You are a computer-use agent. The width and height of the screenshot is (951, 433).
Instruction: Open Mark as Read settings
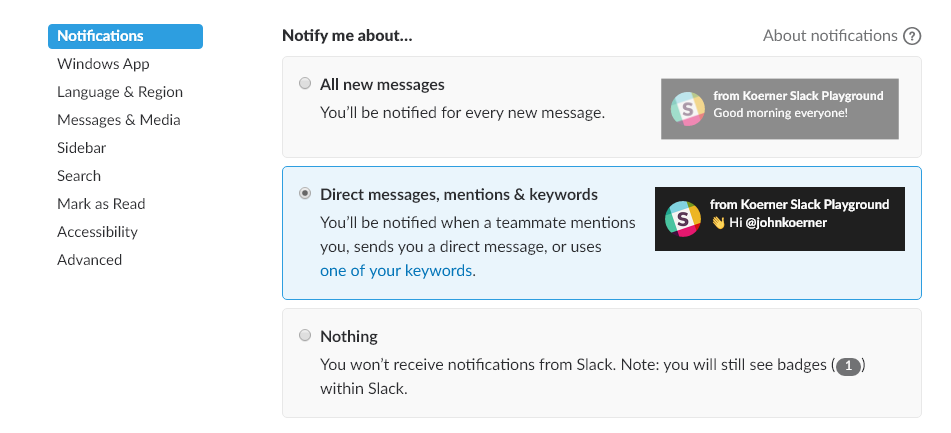pos(101,204)
